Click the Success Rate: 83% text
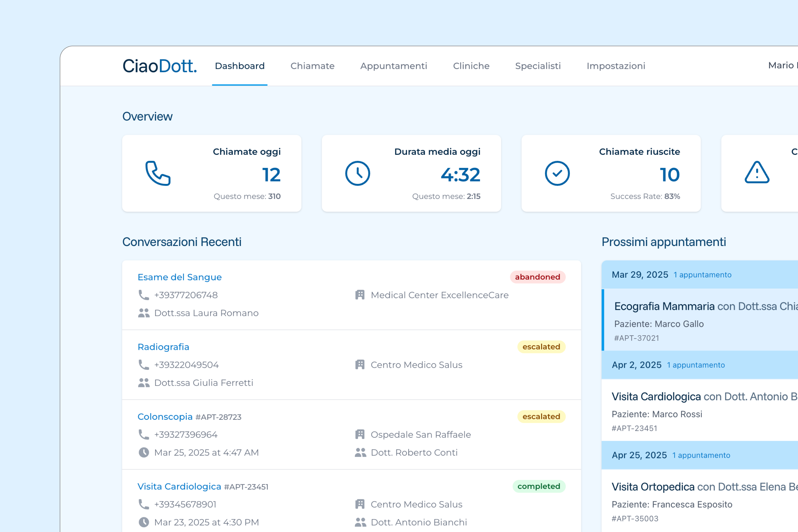798x532 pixels. (x=645, y=196)
